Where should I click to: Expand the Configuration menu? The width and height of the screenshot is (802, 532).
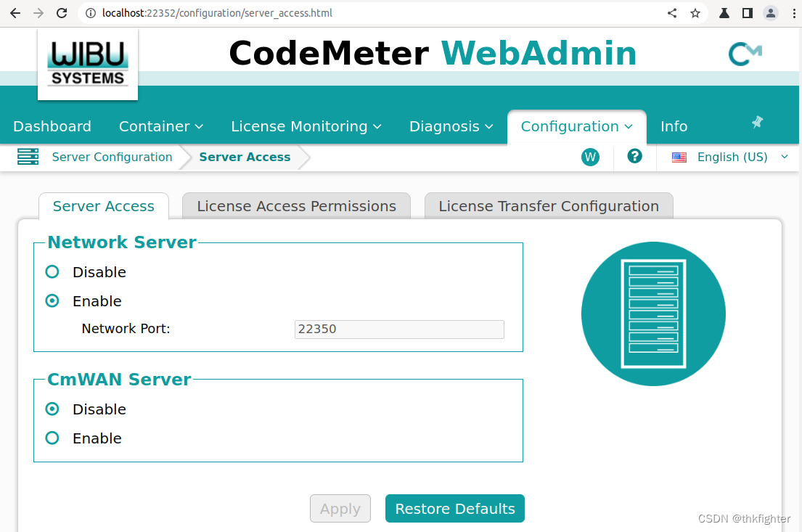[576, 126]
